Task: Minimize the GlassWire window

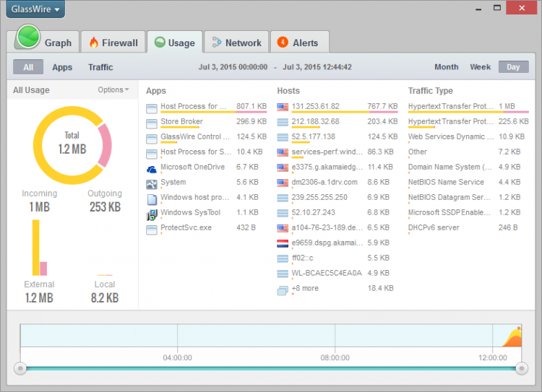Action: [478, 8]
